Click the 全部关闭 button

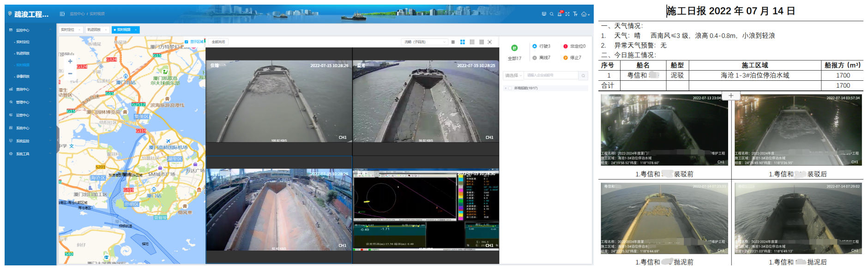[x=218, y=42]
